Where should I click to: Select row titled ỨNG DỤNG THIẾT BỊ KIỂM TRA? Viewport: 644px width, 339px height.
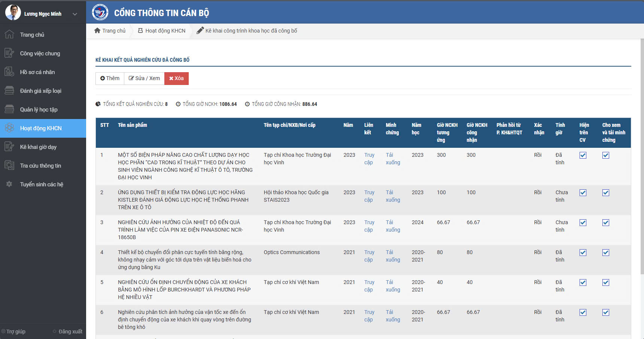(x=363, y=200)
